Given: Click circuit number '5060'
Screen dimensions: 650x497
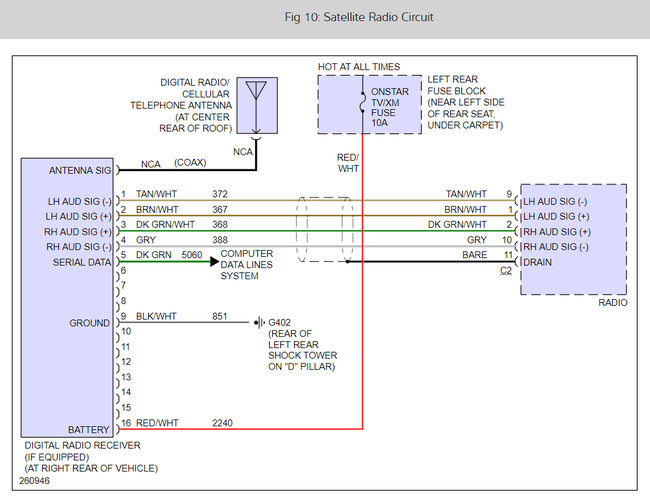Looking at the screenshot, I should point(192,255).
